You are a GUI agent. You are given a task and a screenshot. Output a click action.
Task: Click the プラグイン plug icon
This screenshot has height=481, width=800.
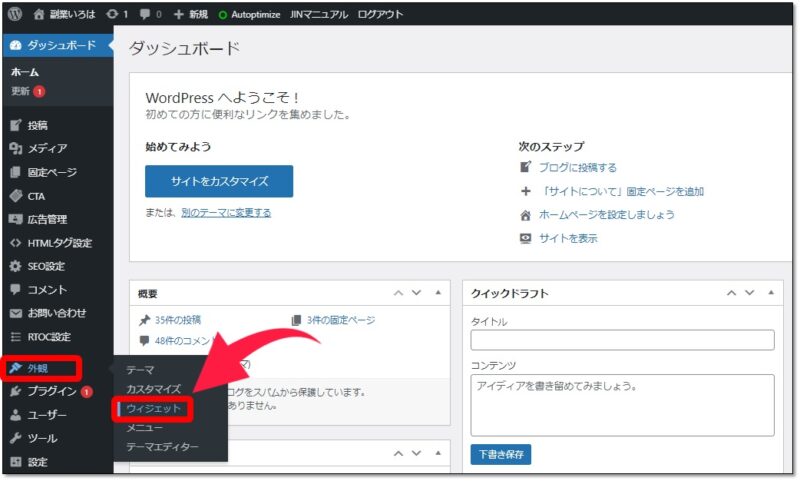coord(16,391)
